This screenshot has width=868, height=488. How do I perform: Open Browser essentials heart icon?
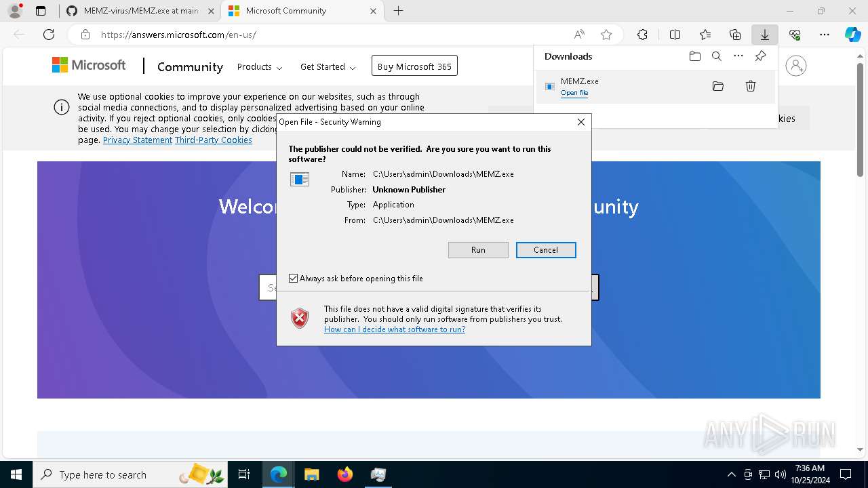click(x=795, y=35)
